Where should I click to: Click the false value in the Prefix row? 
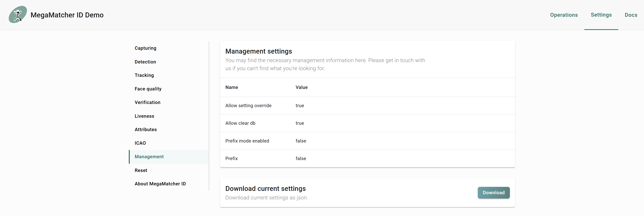pyautogui.click(x=301, y=159)
